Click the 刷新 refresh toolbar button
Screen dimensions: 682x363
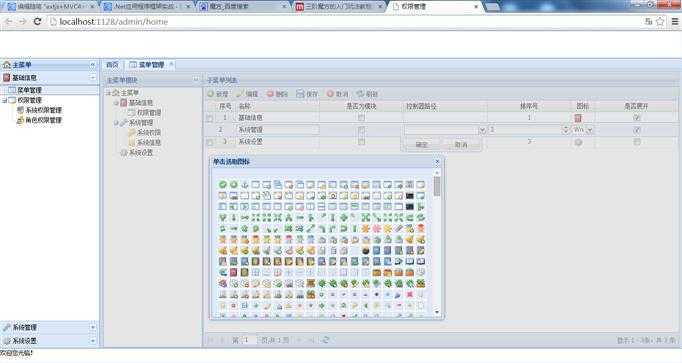(x=367, y=93)
